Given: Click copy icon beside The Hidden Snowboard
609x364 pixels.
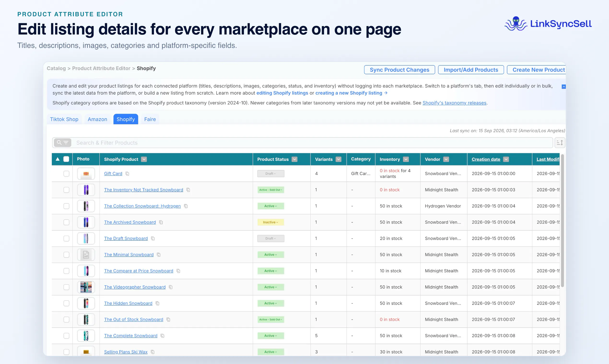Looking at the screenshot, I should coord(158,303).
